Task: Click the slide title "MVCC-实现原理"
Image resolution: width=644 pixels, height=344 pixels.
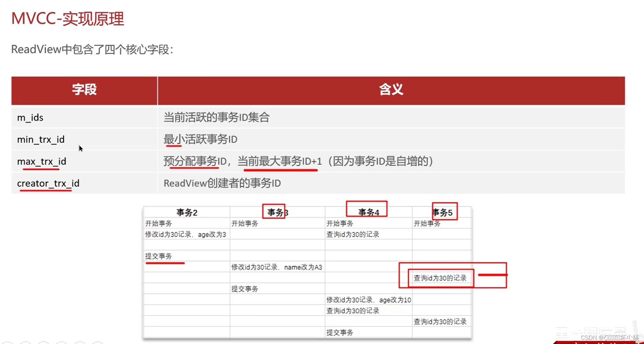Action: [68, 19]
